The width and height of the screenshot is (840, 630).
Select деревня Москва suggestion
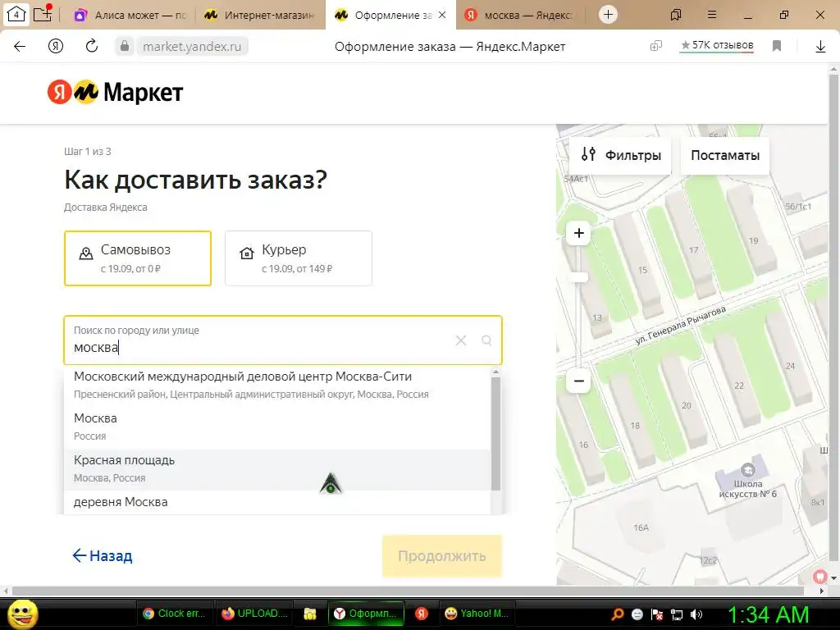276,503
